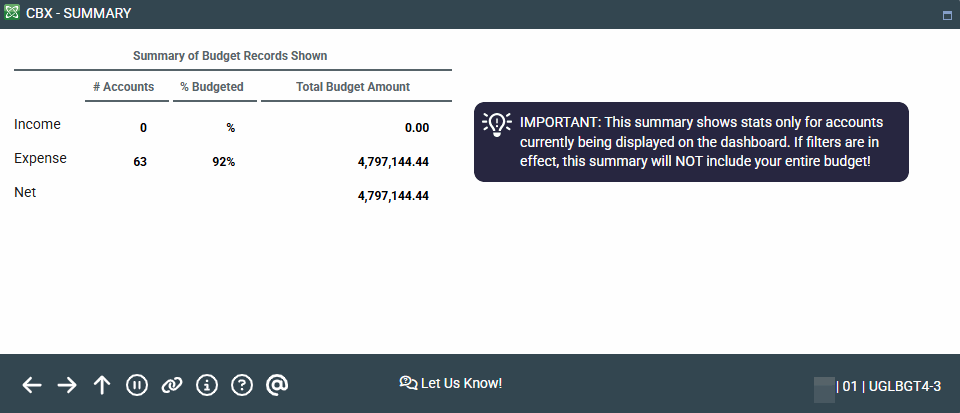Click the CBX app icon in title bar
960x413 pixels.
(x=12, y=14)
